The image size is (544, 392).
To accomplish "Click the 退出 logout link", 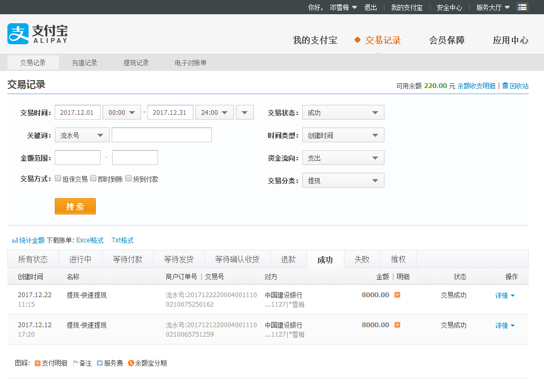I will 370,7.
